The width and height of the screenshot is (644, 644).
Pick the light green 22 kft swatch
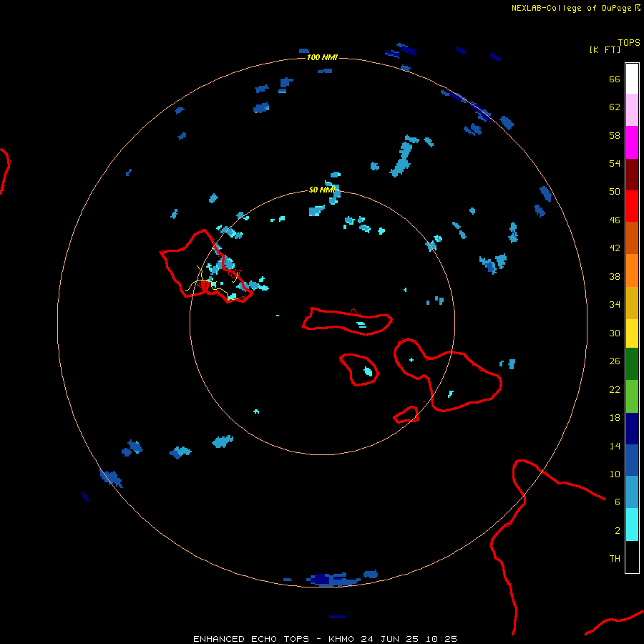(x=632, y=396)
